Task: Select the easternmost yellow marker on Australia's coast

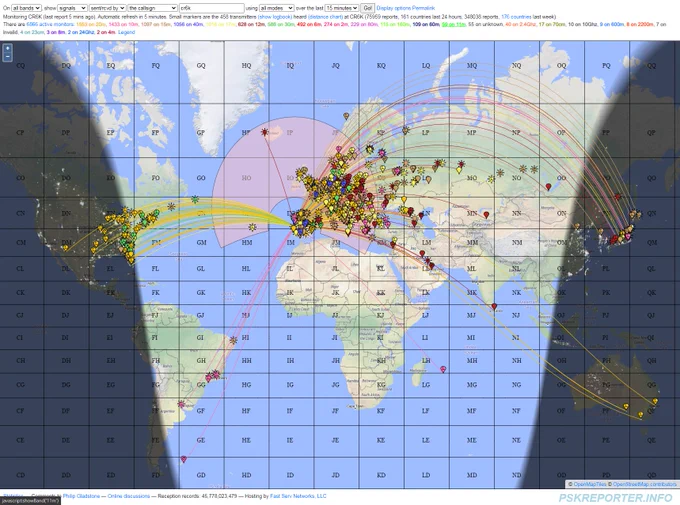Action: coord(655,401)
